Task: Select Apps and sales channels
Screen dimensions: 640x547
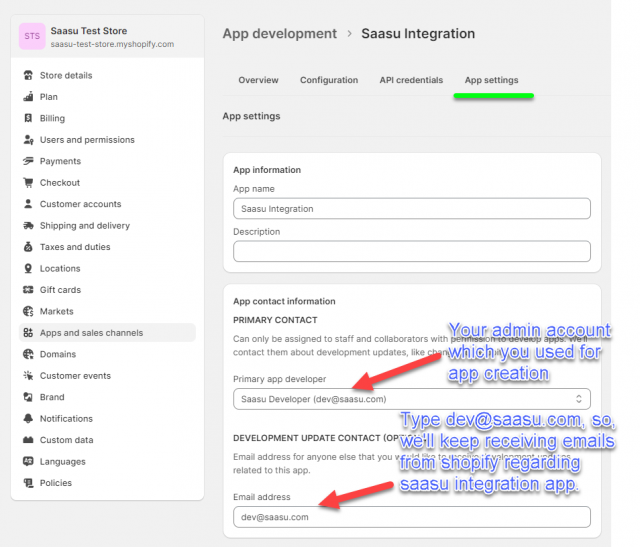Action: coord(107,333)
